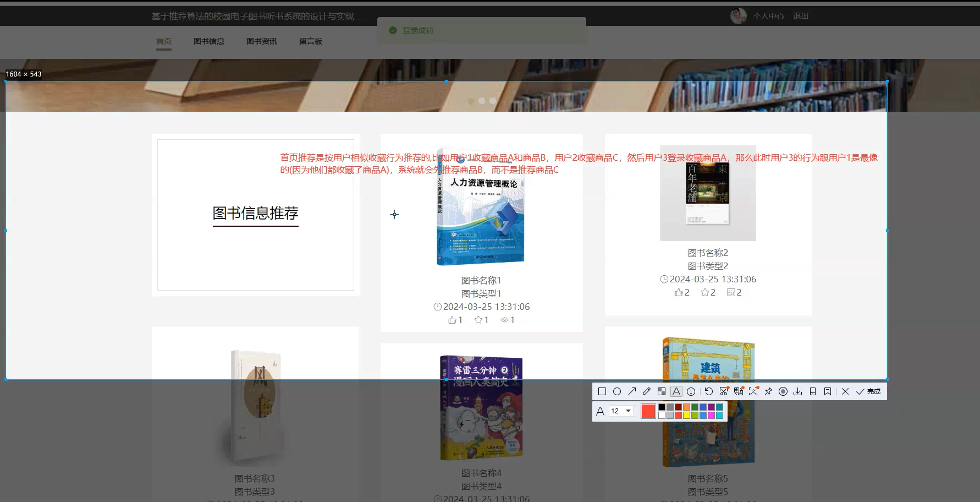Choose the cyan color swatch
Screen dimensions: 980x502
tap(720, 415)
